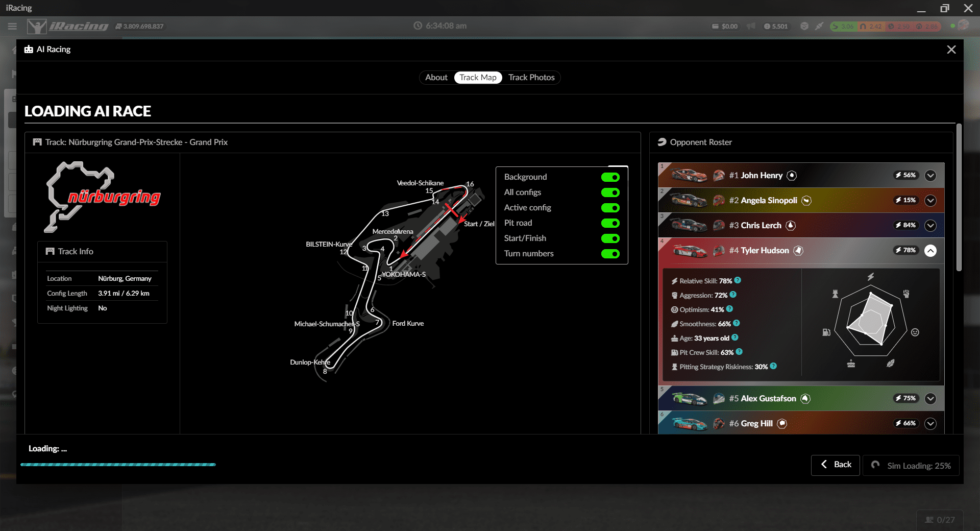Screen dimensions: 980x531
Task: Click the lightning bolt icon on the radar chart
Action: 871,276
